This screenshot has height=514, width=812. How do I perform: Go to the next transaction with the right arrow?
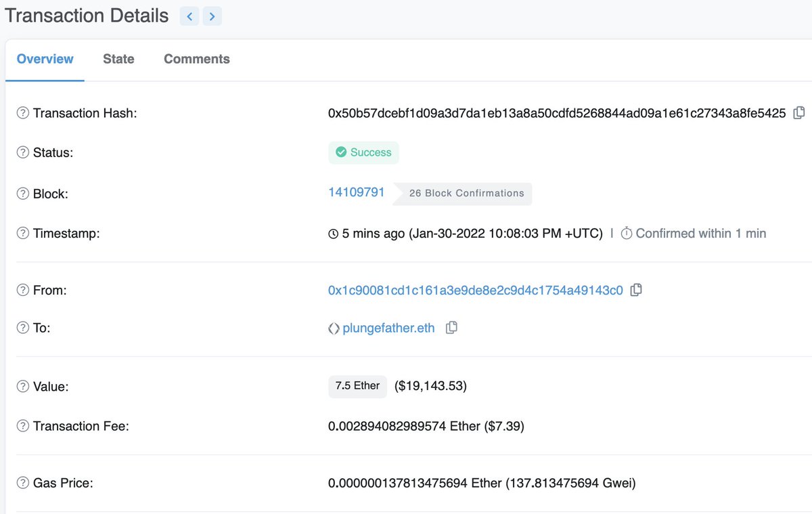pos(212,16)
